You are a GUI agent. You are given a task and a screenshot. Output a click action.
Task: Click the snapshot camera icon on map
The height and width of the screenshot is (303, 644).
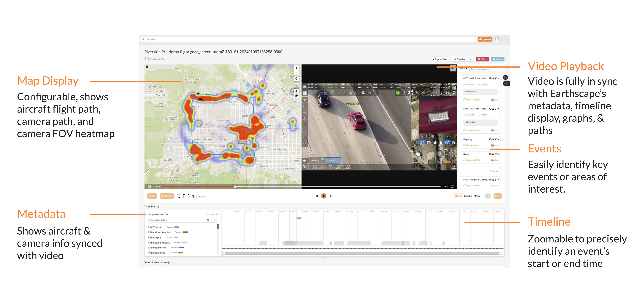tap(150, 186)
